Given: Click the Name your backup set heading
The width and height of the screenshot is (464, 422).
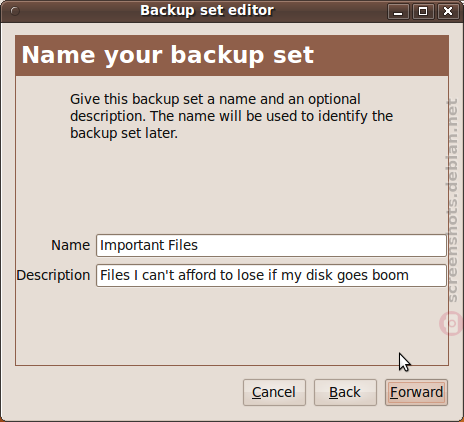Looking at the screenshot, I should (x=168, y=55).
